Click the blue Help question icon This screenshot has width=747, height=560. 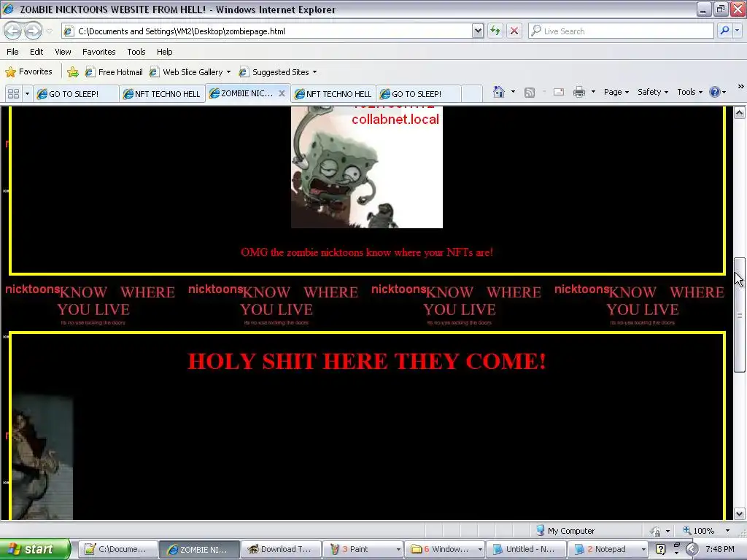[715, 92]
